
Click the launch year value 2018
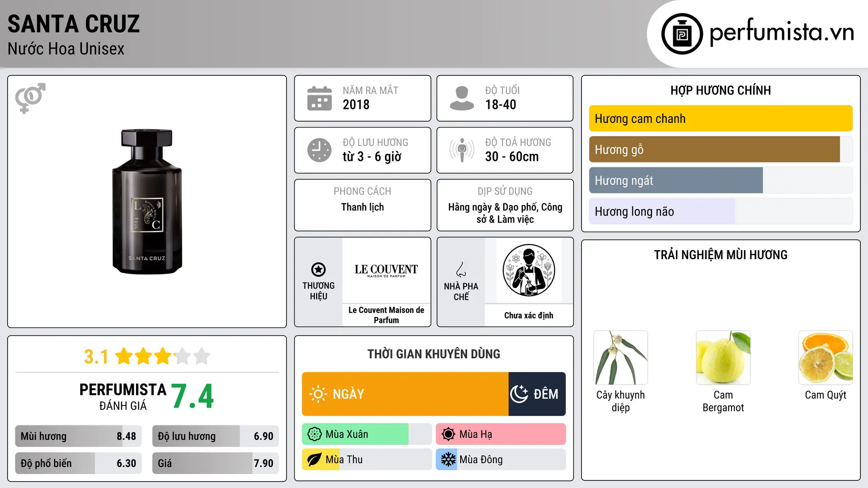click(x=356, y=105)
